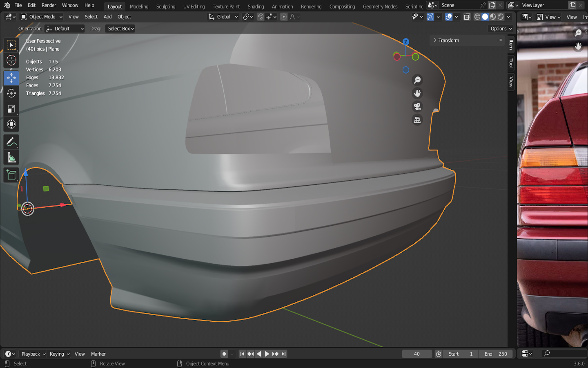The width and height of the screenshot is (588, 368).
Task: Toggle proportional editing button
Action: 284,17
